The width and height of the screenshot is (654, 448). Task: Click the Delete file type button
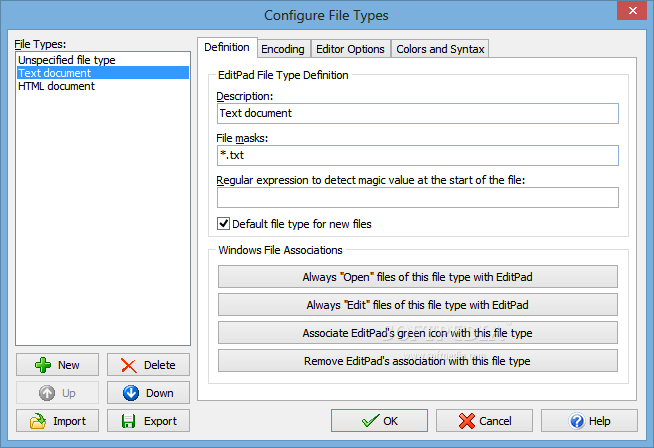click(x=148, y=365)
